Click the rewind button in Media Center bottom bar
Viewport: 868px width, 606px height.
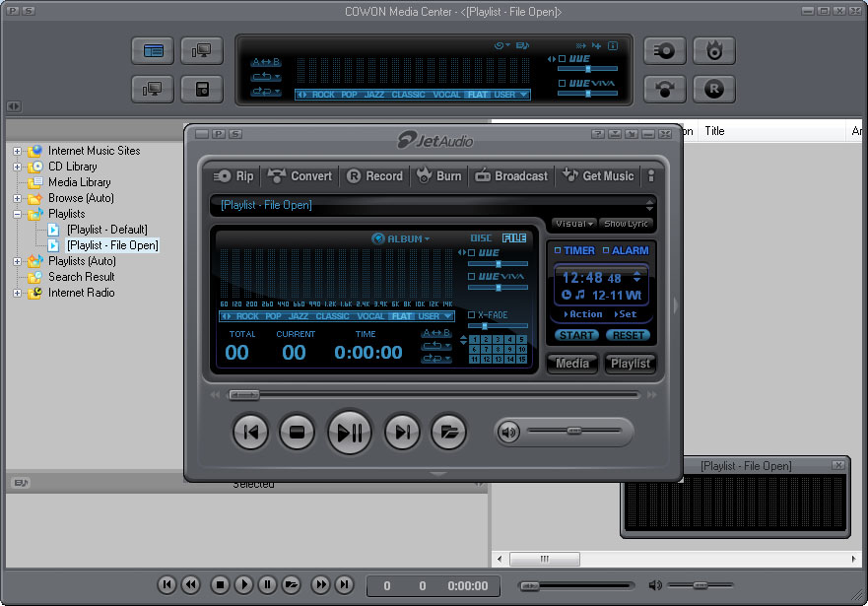click(x=191, y=584)
